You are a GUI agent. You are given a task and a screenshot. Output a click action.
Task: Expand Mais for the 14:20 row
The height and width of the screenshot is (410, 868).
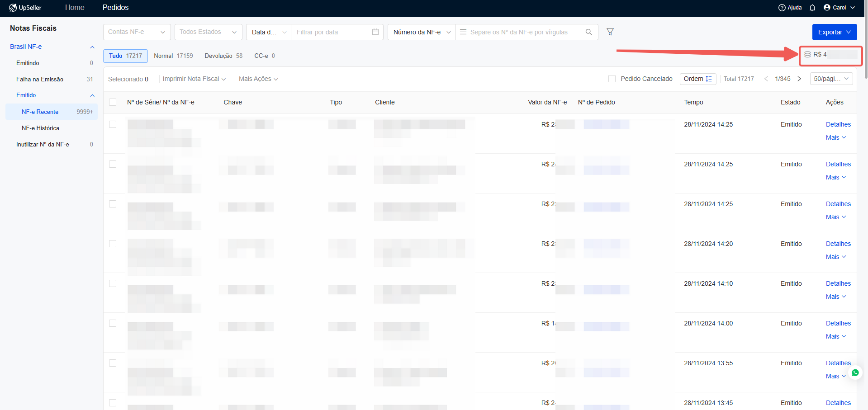(835, 257)
